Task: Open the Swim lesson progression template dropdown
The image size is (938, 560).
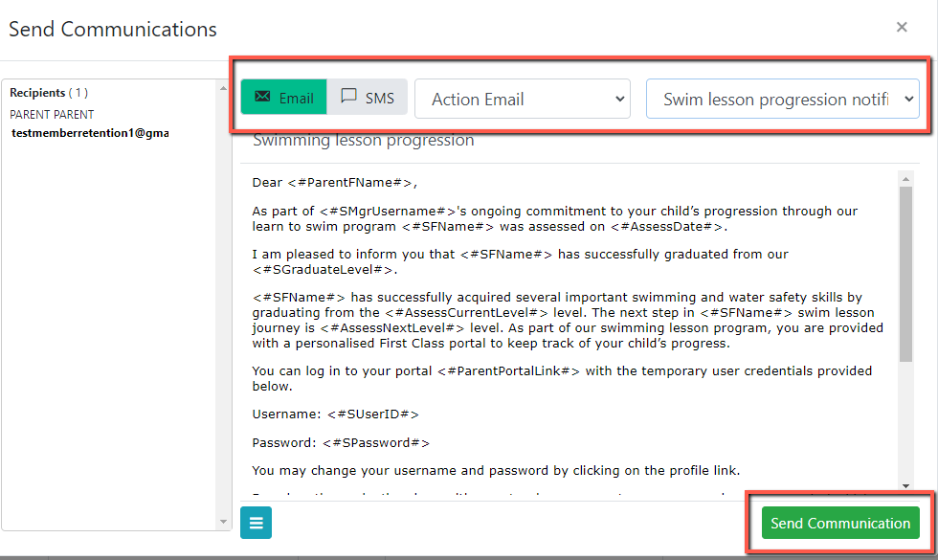Action: 783,99
